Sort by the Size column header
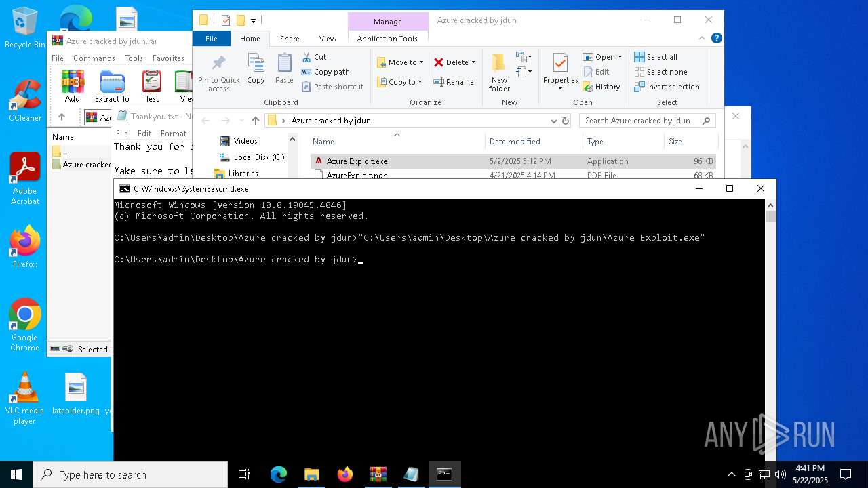The height and width of the screenshot is (488, 868). (x=690, y=142)
